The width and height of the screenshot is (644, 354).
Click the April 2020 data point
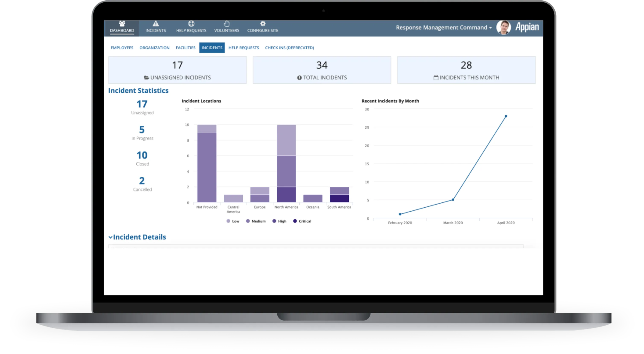click(506, 116)
